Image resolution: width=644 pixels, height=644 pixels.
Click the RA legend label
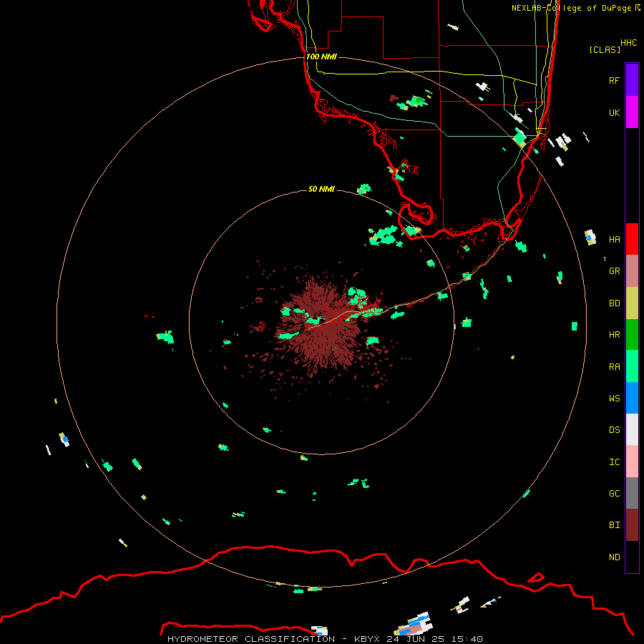point(614,367)
